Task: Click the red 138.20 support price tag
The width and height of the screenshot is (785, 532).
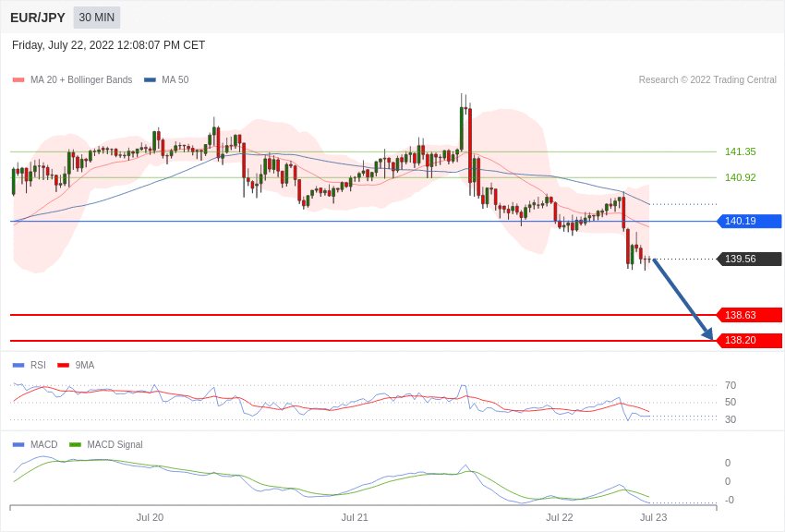Action: 749,340
